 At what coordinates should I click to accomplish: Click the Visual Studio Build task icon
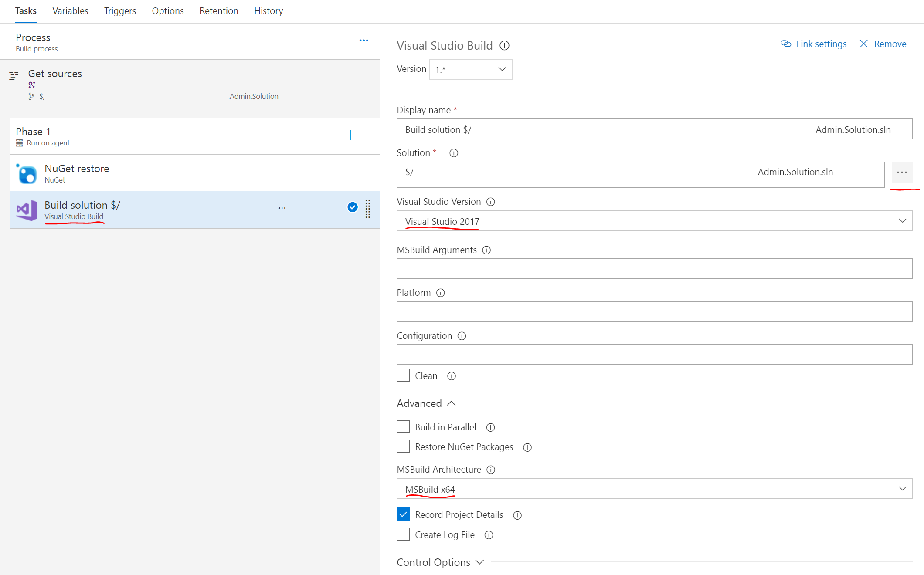(27, 210)
